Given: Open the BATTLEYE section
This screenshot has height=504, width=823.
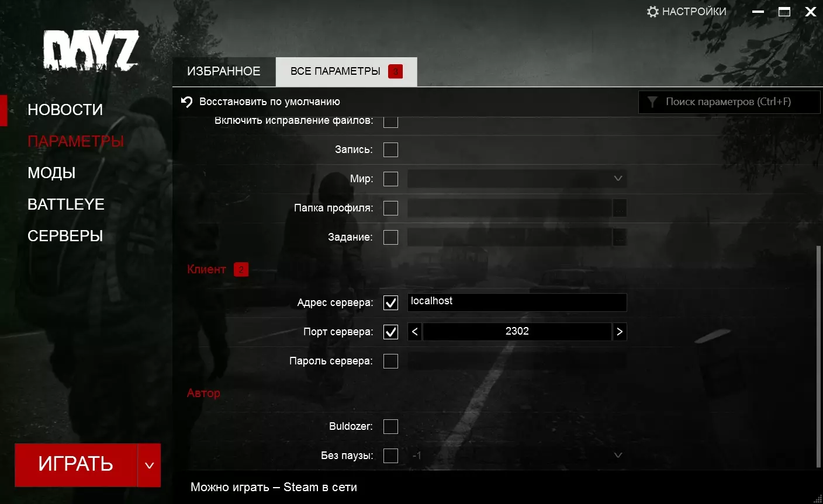Looking at the screenshot, I should [x=66, y=204].
